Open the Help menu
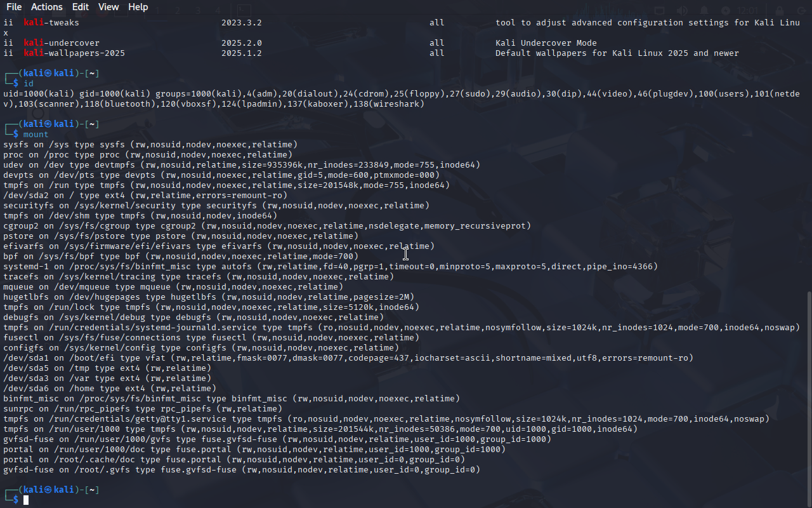The image size is (812, 508). [138, 7]
